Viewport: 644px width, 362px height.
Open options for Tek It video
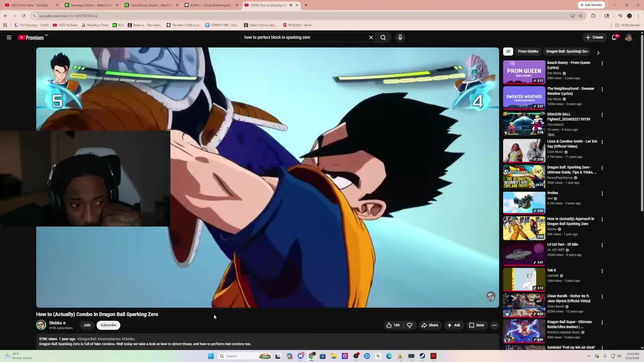point(602,271)
